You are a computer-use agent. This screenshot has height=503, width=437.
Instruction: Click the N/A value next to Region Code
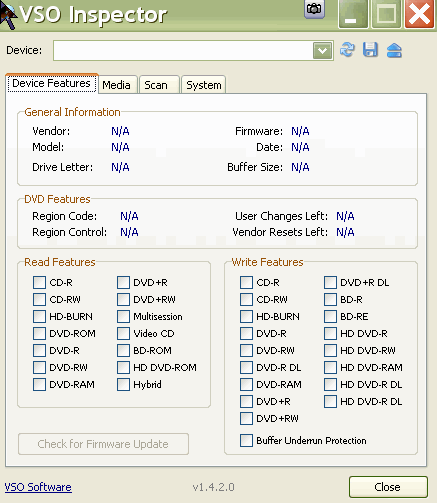click(x=129, y=216)
